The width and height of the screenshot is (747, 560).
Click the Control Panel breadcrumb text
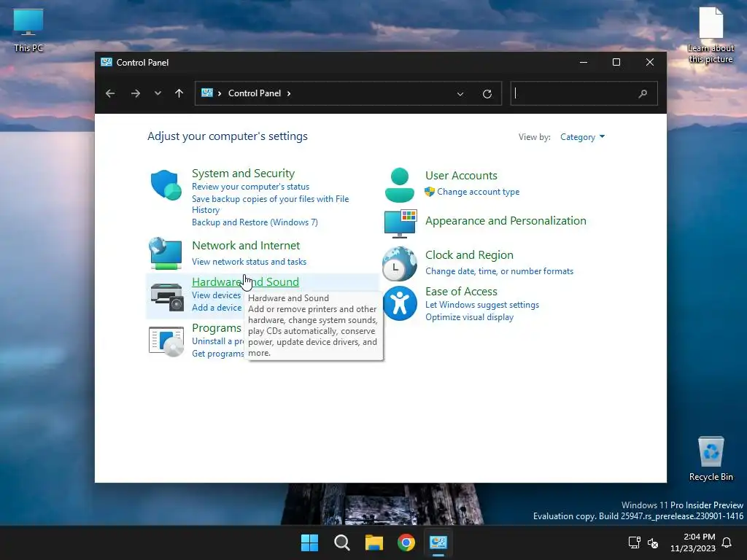pos(255,93)
